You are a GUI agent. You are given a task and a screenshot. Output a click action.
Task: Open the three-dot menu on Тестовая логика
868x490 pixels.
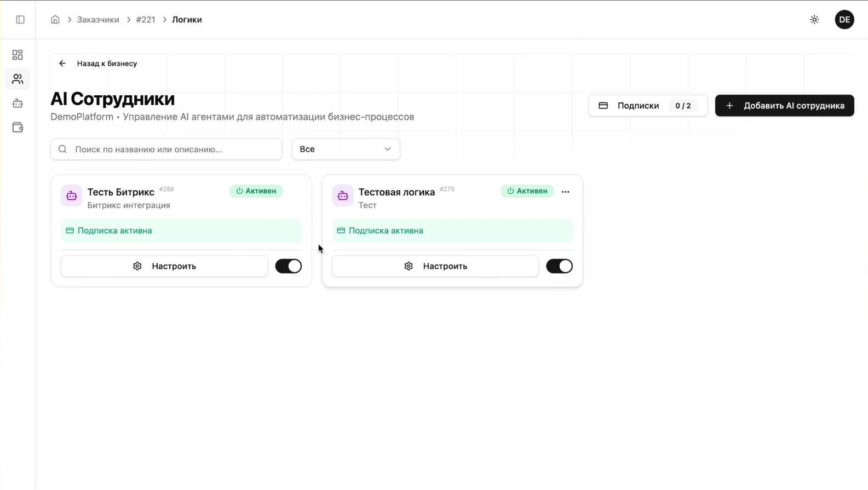(565, 192)
